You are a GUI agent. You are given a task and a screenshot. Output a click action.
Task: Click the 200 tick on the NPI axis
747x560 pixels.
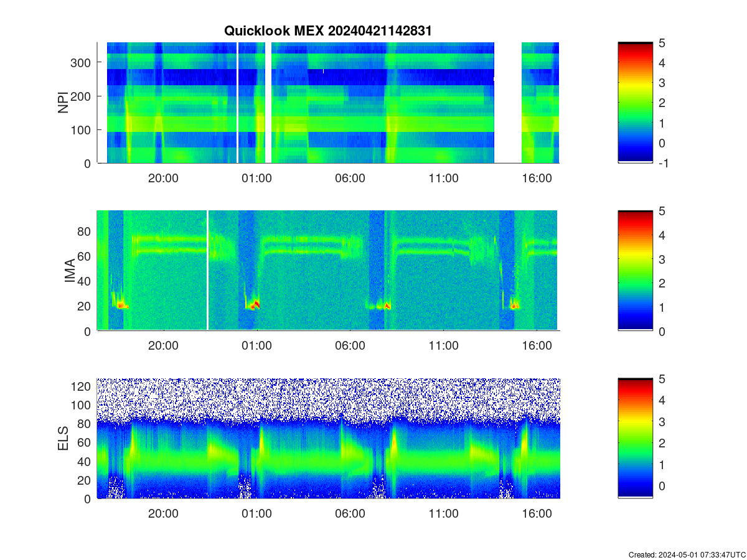coord(82,96)
